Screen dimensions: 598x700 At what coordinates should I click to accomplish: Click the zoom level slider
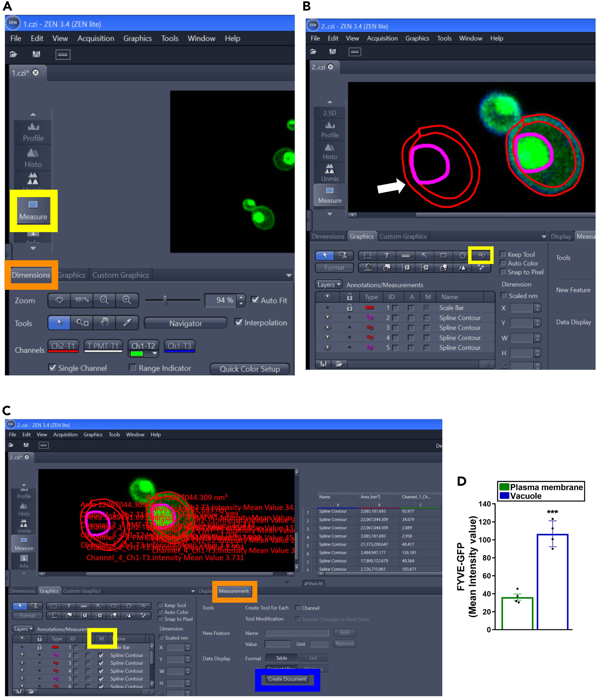tap(165, 300)
